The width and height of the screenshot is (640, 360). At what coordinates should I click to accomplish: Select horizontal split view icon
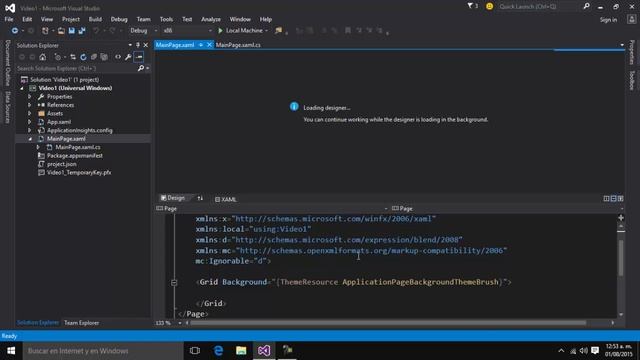tap(613, 198)
